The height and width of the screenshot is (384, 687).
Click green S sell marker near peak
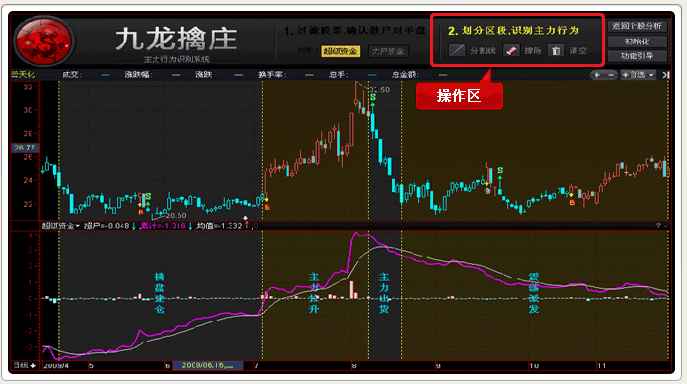(x=372, y=97)
